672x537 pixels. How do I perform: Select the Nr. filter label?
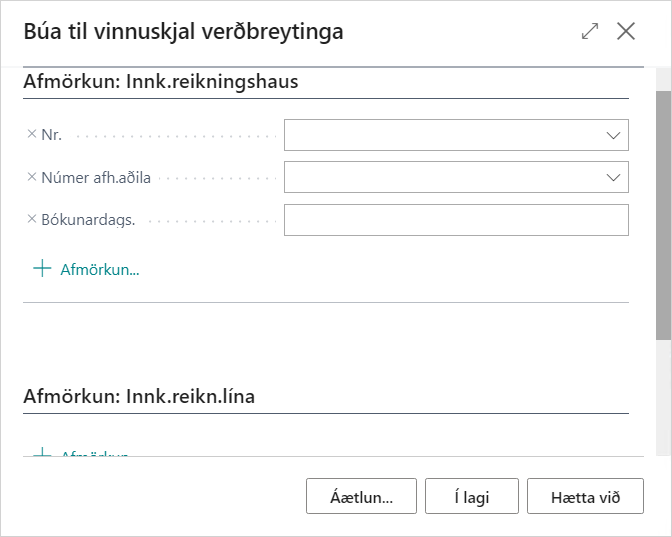[52, 135]
